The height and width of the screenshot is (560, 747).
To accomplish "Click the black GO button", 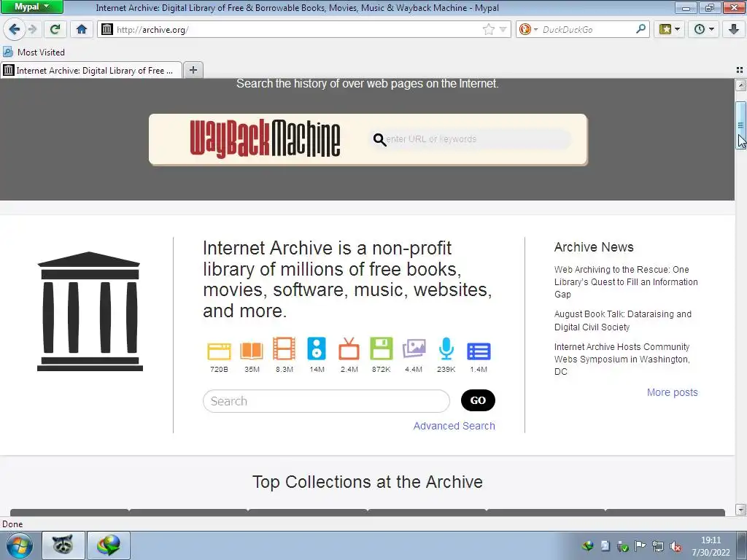I will click(x=478, y=400).
